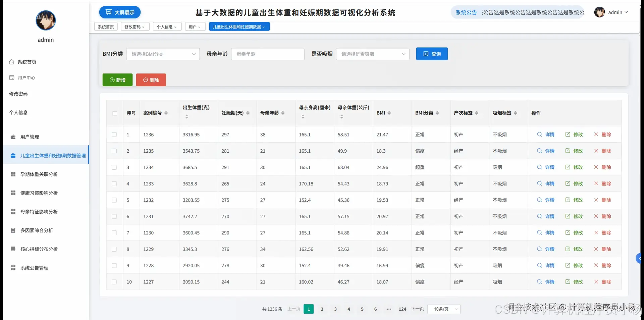Focus the 母亲年龄 input field
Screen dimensions: 644x320
pyautogui.click(x=268, y=54)
